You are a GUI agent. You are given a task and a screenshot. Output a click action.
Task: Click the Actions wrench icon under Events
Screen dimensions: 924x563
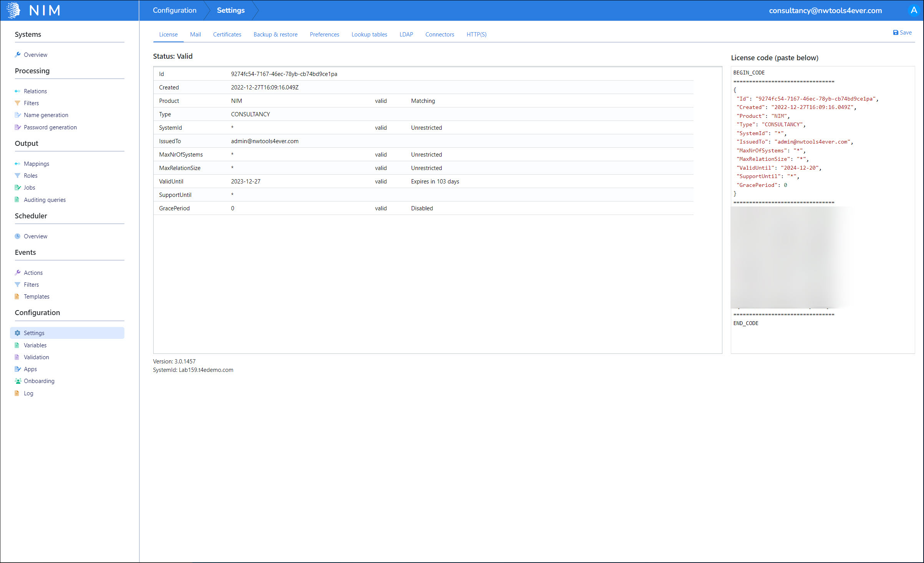pyautogui.click(x=17, y=273)
